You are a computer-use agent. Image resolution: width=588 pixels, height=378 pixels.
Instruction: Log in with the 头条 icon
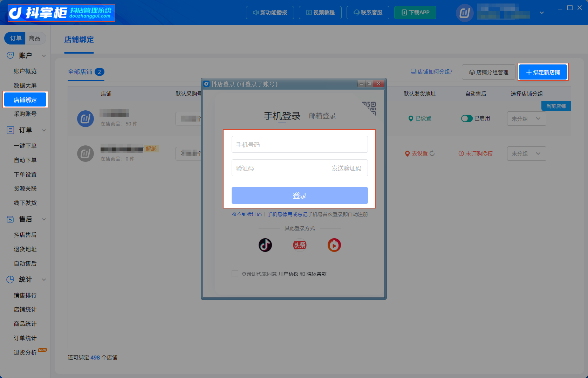pos(300,245)
